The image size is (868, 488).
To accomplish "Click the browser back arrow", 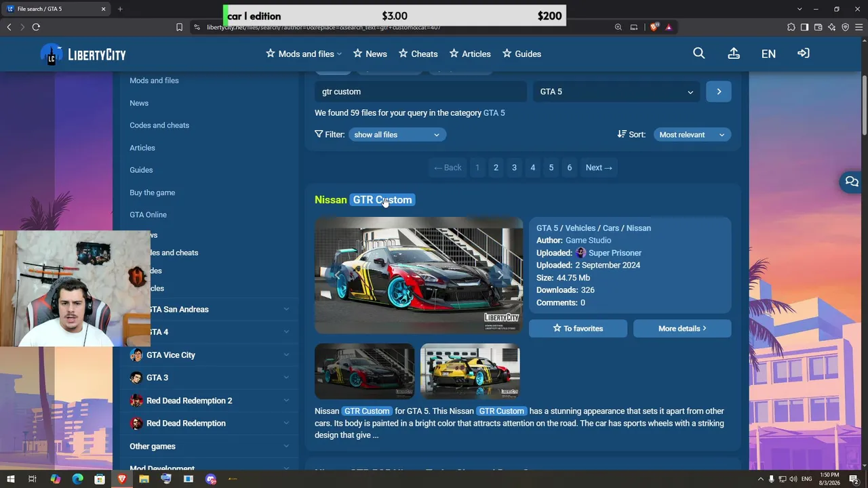I will (x=9, y=27).
